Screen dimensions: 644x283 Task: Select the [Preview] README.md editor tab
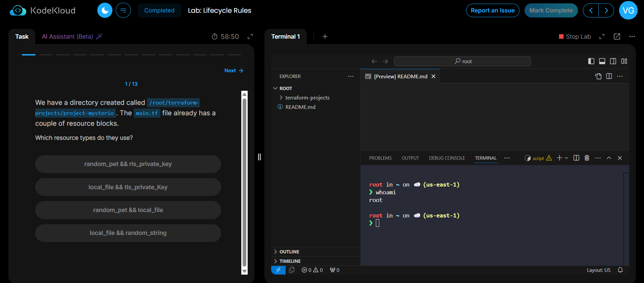[400, 76]
